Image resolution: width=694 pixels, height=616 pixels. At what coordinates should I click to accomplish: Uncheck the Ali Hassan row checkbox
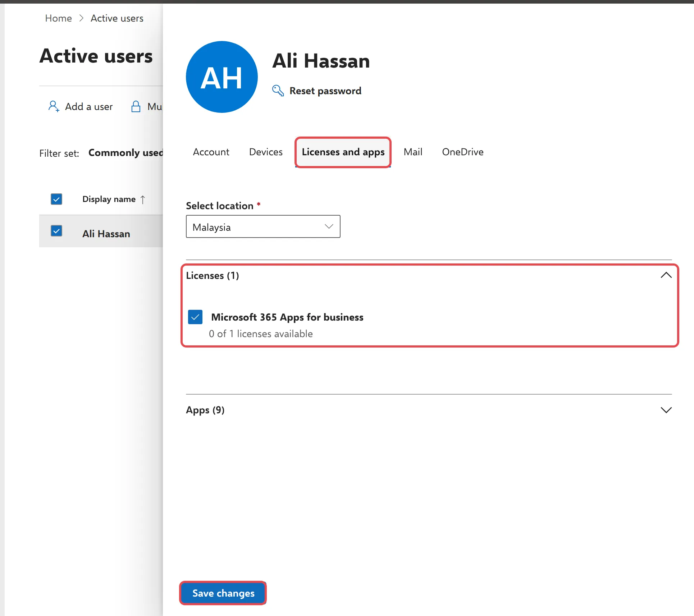pyautogui.click(x=56, y=231)
